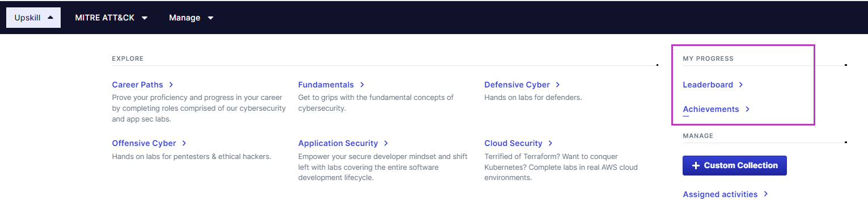Click the plus icon on Custom Collection button
Viewport: 868px width, 213px height.
coord(696,165)
